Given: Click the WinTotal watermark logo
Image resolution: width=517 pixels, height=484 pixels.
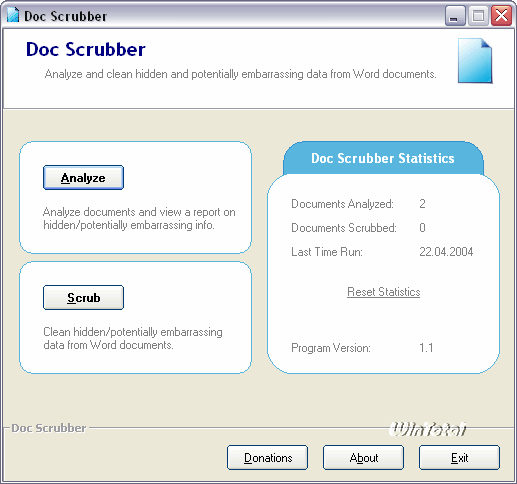Looking at the screenshot, I should click(x=428, y=429).
